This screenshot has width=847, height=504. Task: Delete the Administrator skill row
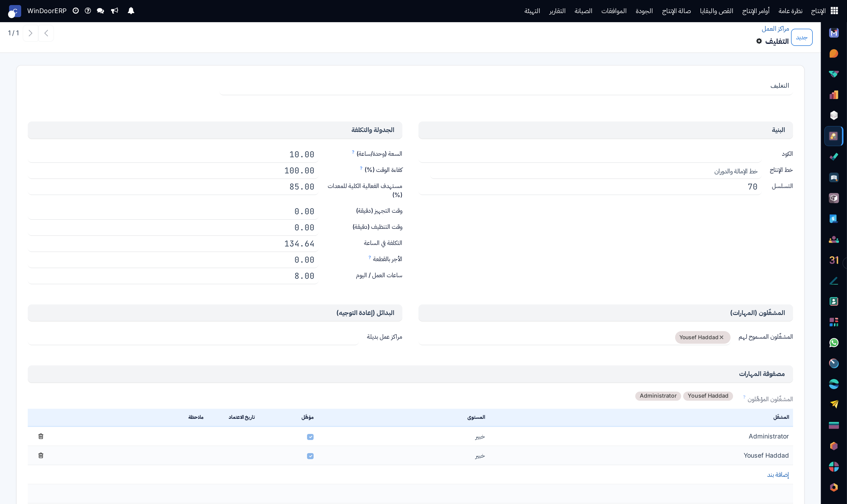coord(41,436)
